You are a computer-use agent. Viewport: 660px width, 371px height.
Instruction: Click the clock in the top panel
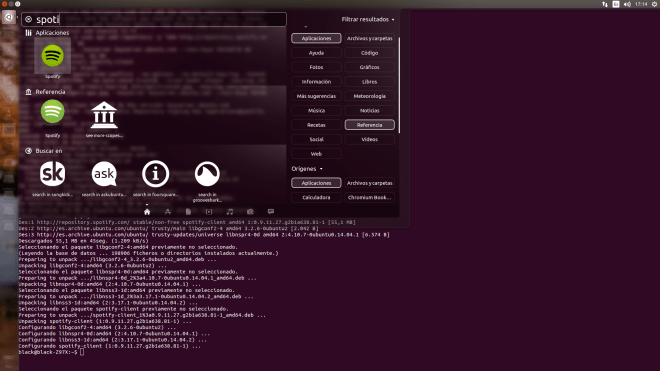[641, 4]
